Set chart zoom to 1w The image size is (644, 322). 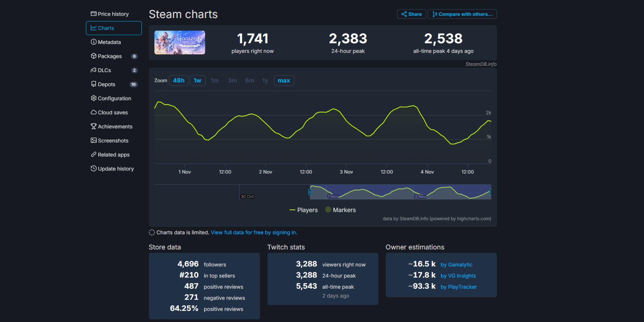tap(198, 80)
